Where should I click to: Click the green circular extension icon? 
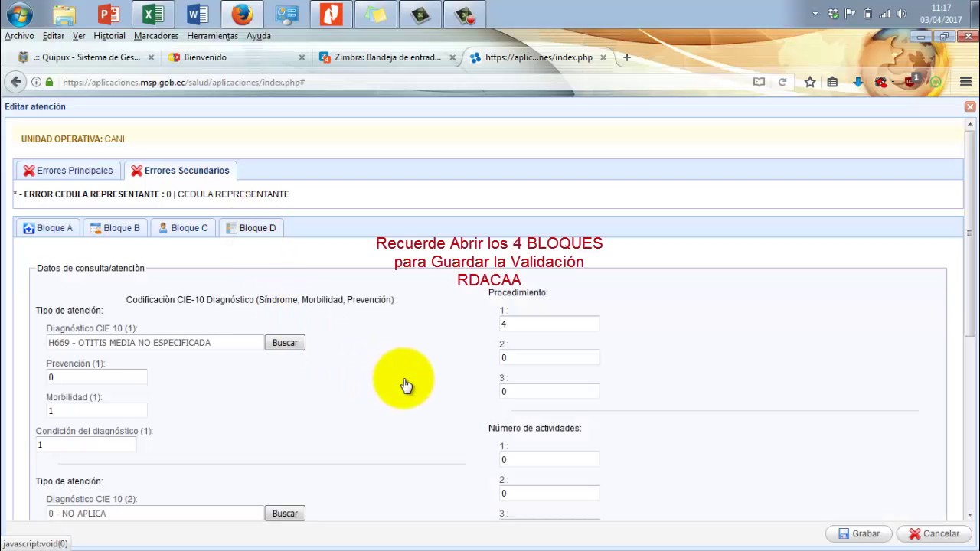(x=936, y=82)
